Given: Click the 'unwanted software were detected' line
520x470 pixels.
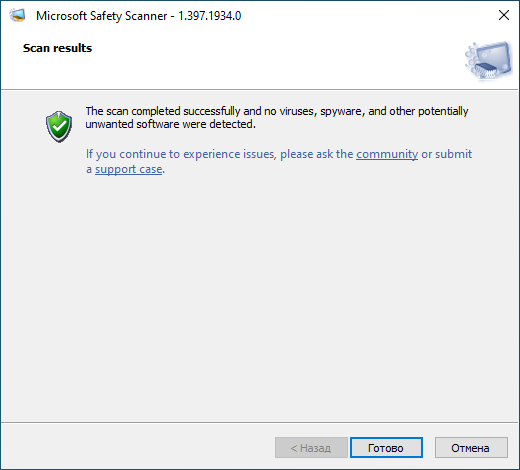Looking at the screenshot, I should point(170,124).
